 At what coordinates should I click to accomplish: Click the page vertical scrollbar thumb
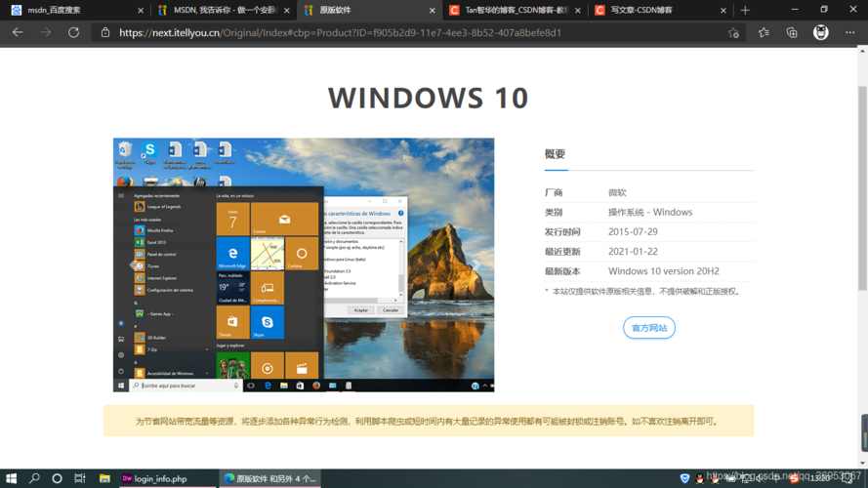click(862, 188)
